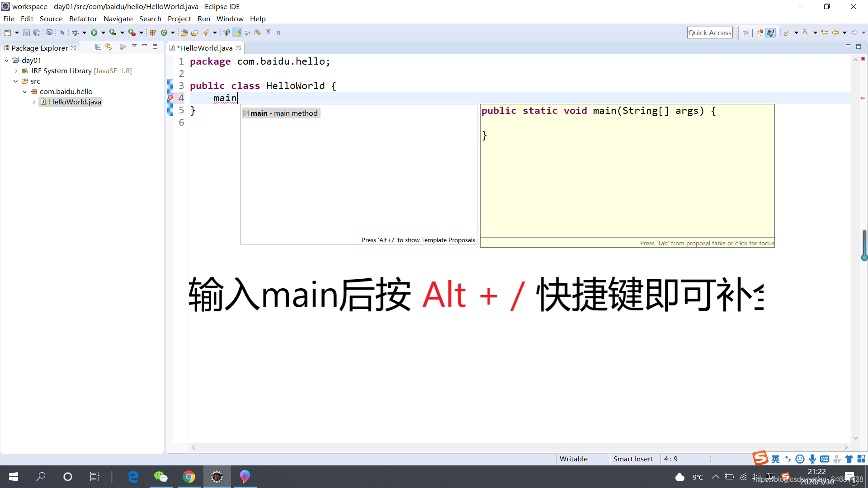Click the Save icon in toolbar
868x488 pixels.
26,33
